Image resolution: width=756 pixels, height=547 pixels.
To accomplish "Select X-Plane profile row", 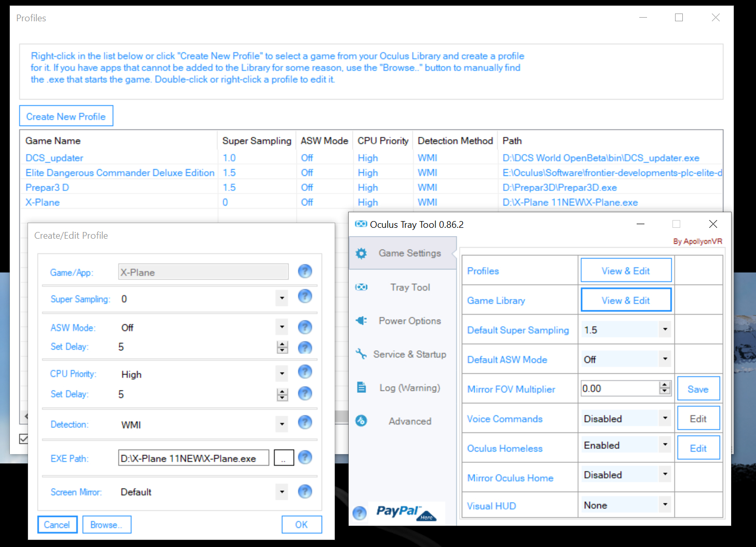I will (x=371, y=202).
